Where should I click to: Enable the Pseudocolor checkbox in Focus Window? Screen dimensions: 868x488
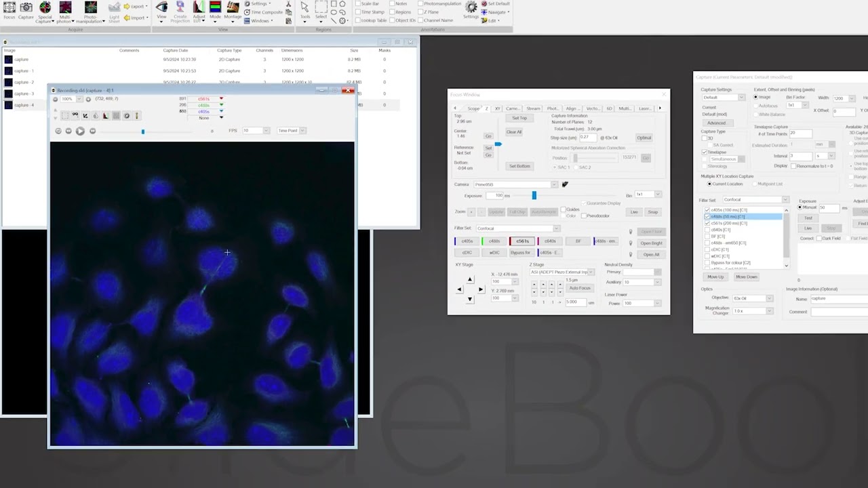pos(583,216)
